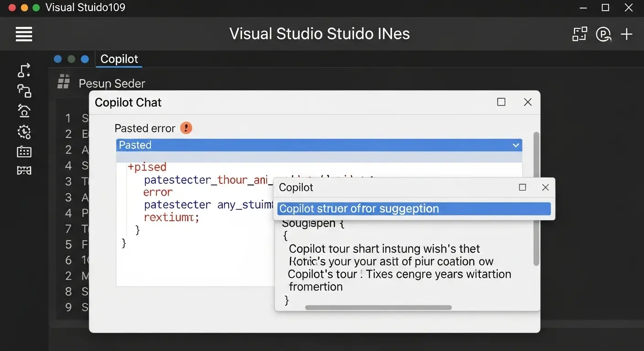Image resolution: width=644 pixels, height=351 pixels.
Task: Click the keyboard panel icon in the sidebar
Action: 23,151
